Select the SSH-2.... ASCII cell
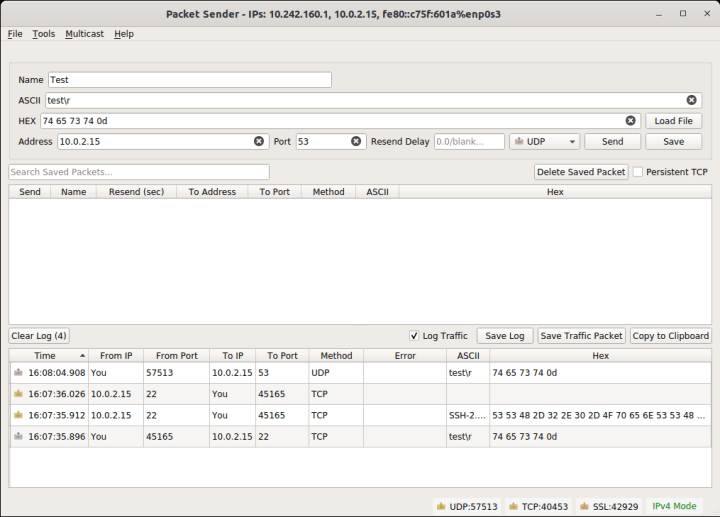 click(468, 415)
